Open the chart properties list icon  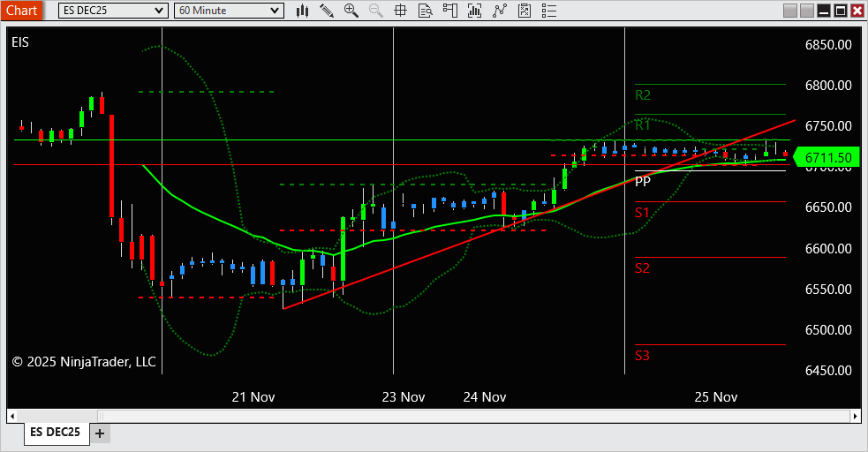tap(549, 11)
